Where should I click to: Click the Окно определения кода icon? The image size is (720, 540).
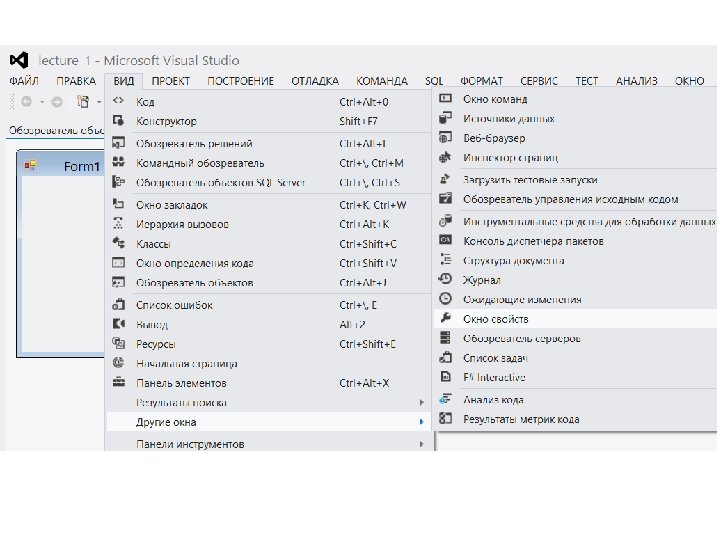coord(118,263)
